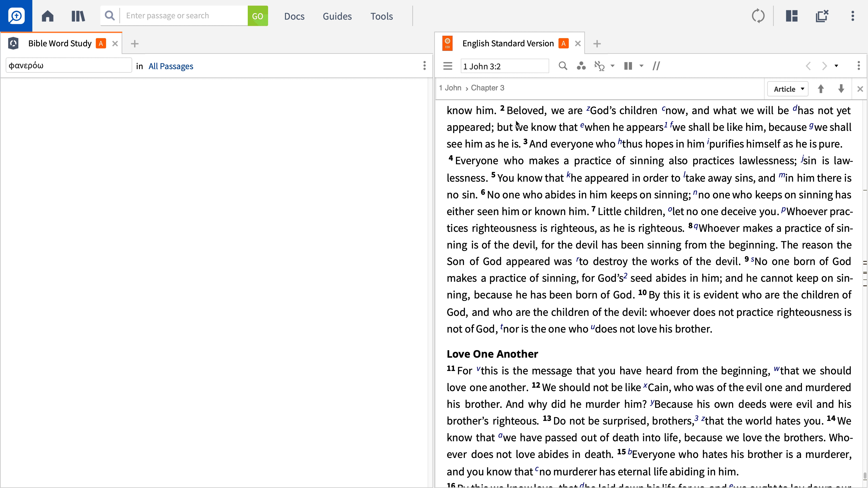The image size is (868, 488).
Task: Click cross-reference e before 'when he appears'
Action: click(582, 125)
